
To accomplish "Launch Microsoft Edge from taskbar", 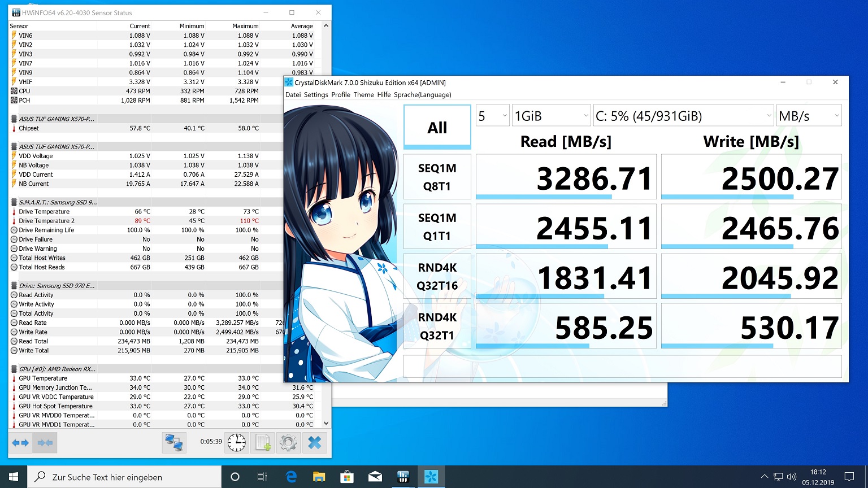I will (291, 477).
